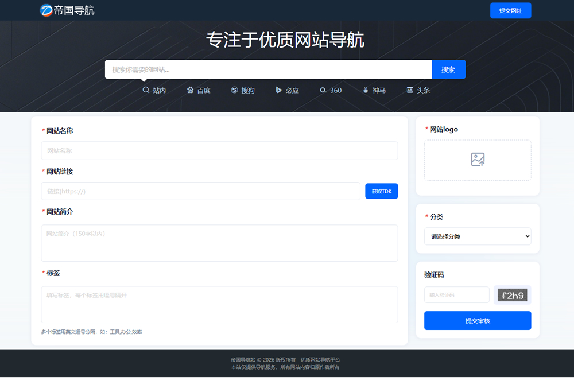Pick the 头条 search engine icon

tap(410, 90)
